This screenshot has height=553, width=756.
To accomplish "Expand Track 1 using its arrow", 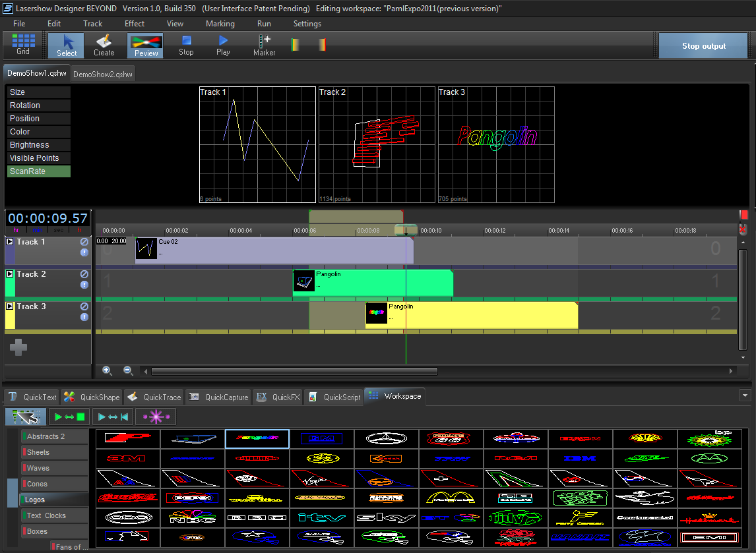I will point(10,242).
